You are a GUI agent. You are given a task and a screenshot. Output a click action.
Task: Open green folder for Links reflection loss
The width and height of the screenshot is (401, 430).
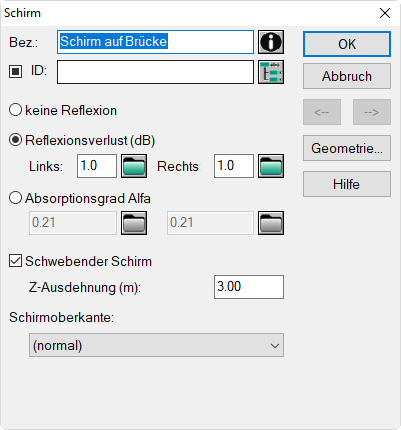(134, 166)
